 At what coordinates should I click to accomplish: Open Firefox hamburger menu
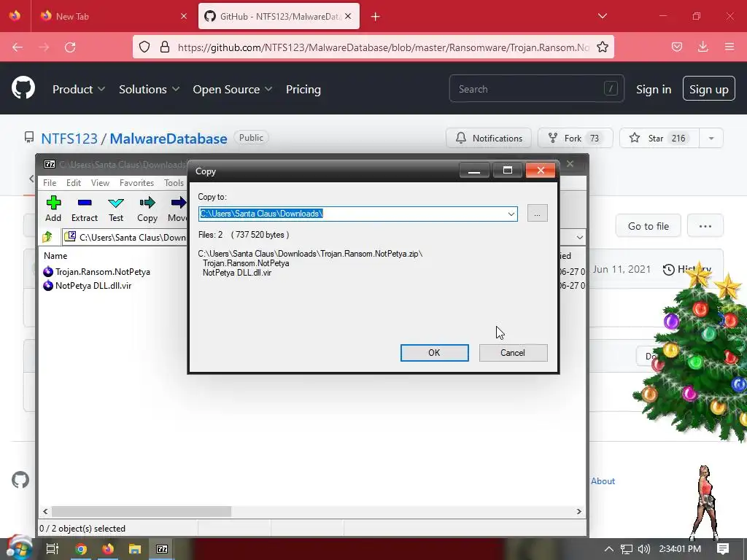tap(729, 47)
